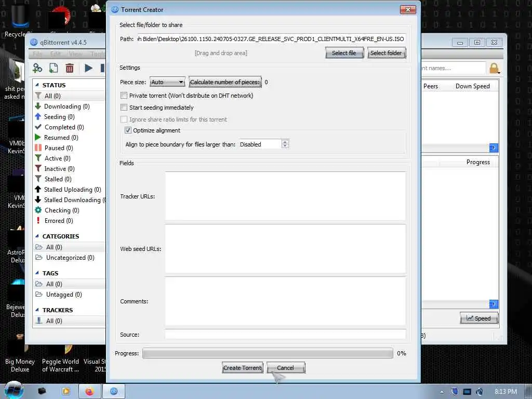Image resolution: width=532 pixels, height=399 pixels.
Task: Click into the Source input field
Action: pyautogui.click(x=285, y=334)
